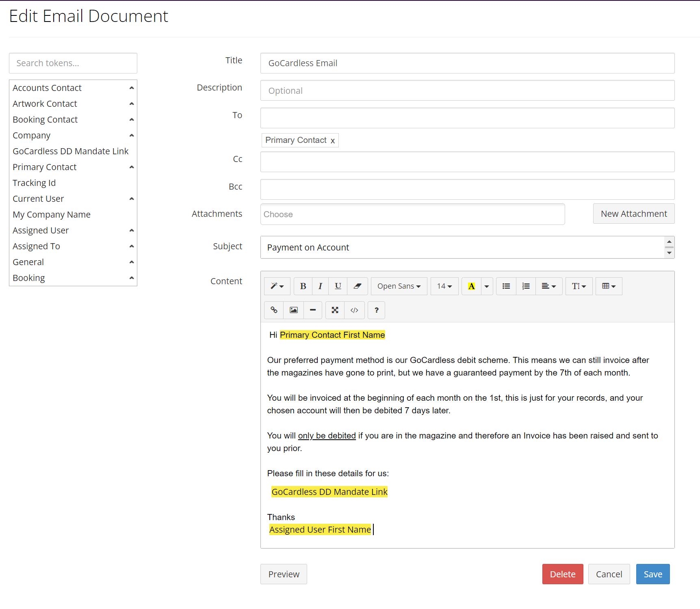Click the Description input field

click(x=467, y=91)
